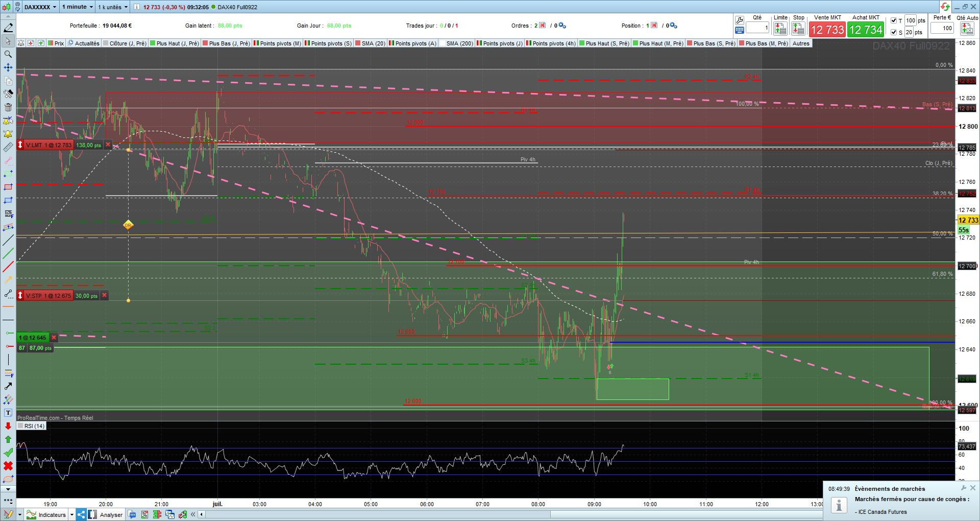Select Plus Bas (M, Pré) tab

point(764,43)
